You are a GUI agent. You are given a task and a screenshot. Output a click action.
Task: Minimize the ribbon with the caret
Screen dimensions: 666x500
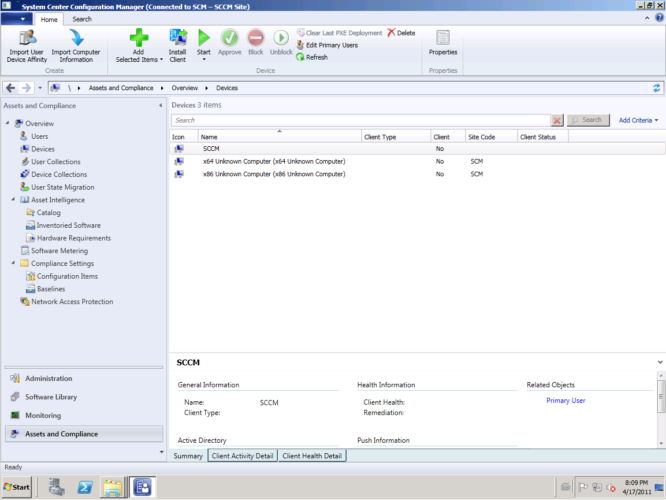coord(647,18)
